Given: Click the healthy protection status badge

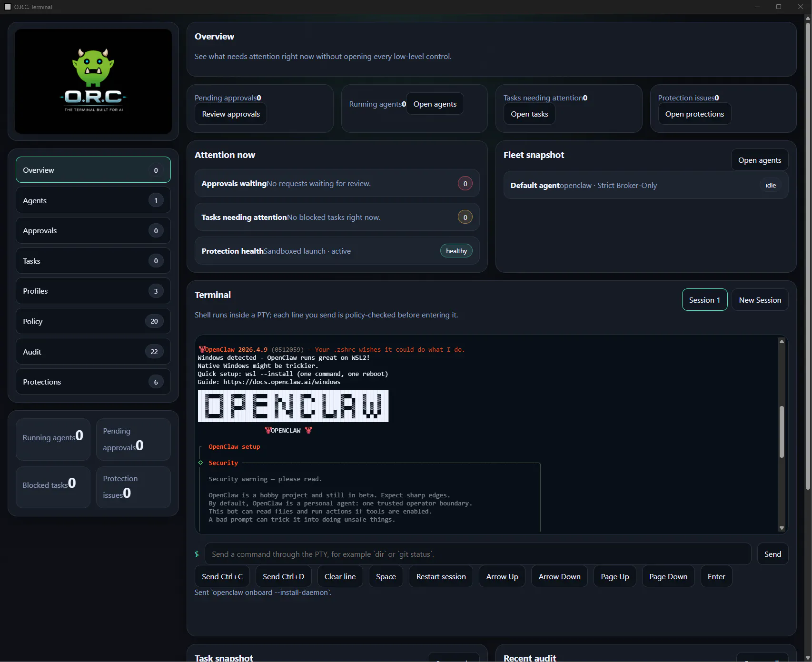Looking at the screenshot, I should (x=456, y=251).
